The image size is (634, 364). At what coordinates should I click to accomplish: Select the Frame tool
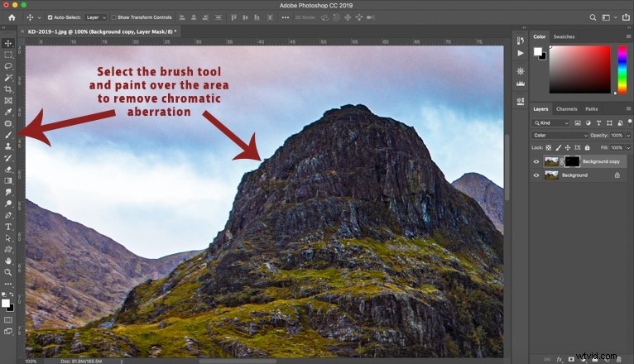coord(8,101)
